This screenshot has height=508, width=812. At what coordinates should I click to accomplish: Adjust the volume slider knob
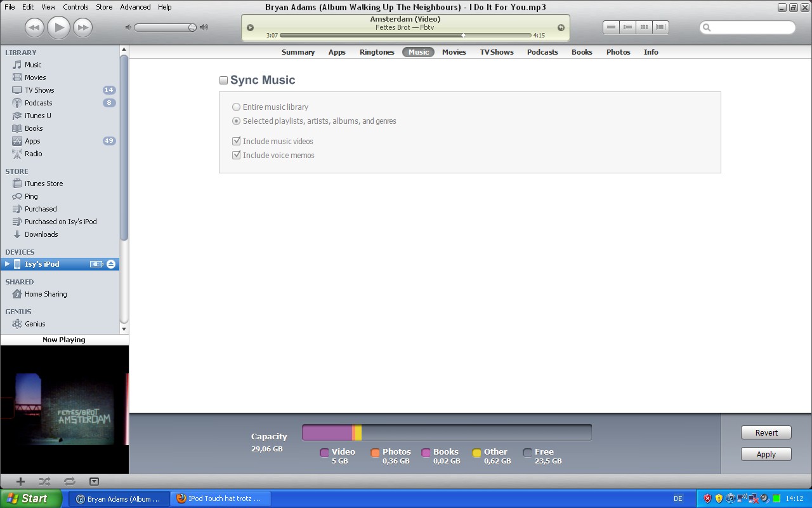192,27
